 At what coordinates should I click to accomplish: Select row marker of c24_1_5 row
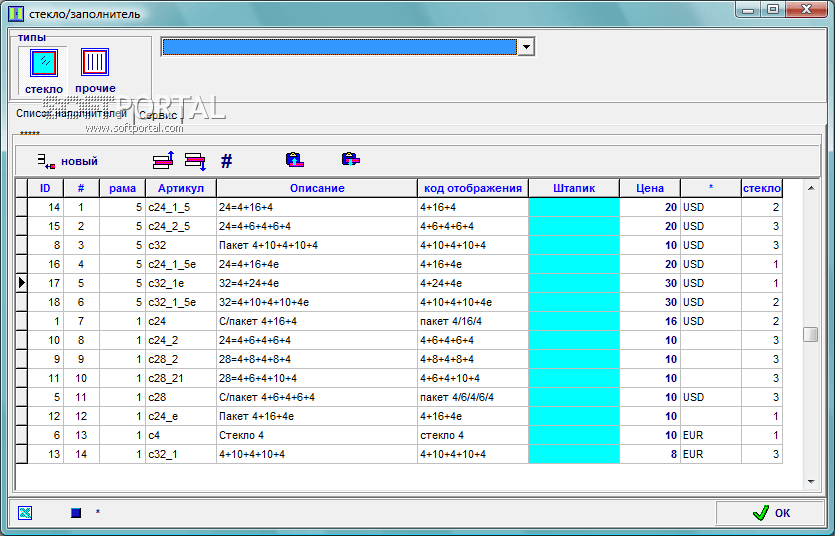pos(21,207)
